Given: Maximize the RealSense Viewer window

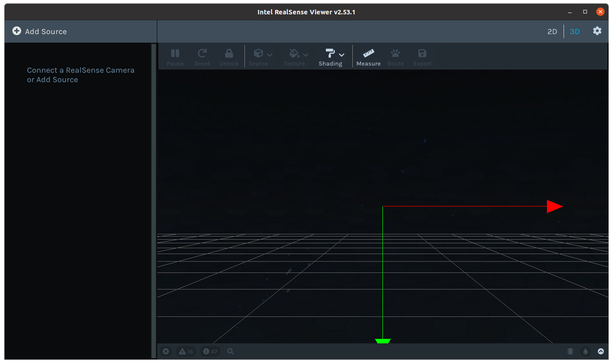Looking at the screenshot, I should tap(585, 12).
